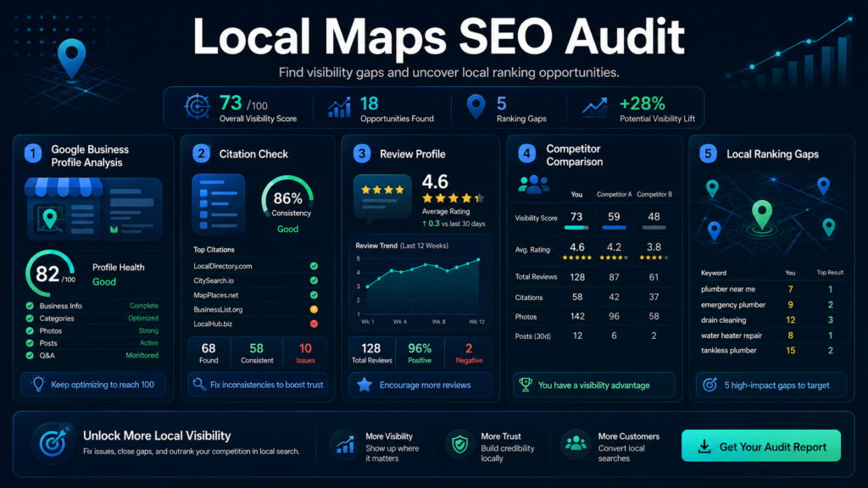Click the checkmark beside Posts in profile list
Viewport: 868px width, 488px height.
point(30,343)
